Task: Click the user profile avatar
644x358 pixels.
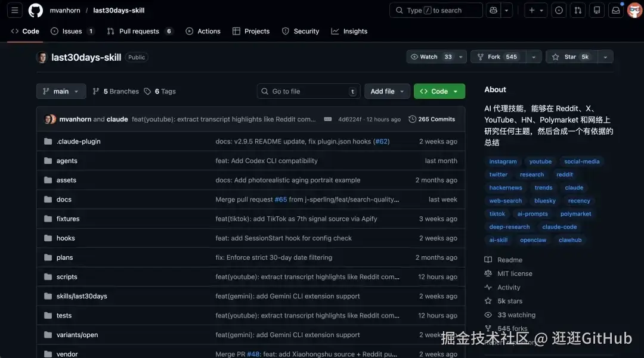Action: (634, 10)
